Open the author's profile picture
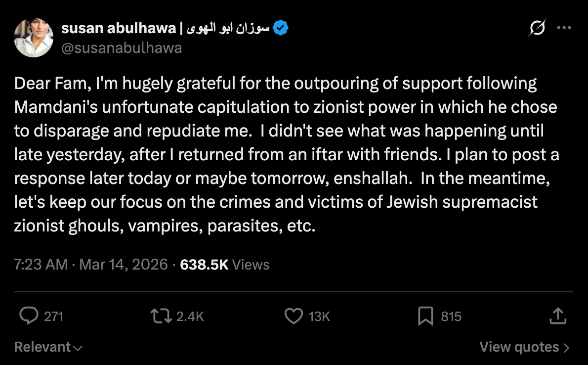 pos(34,38)
